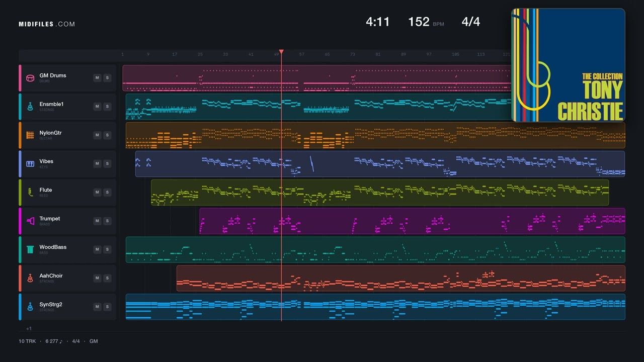The width and height of the screenshot is (644, 362).
Task: Mute the AahChoir track
Action: click(x=97, y=278)
